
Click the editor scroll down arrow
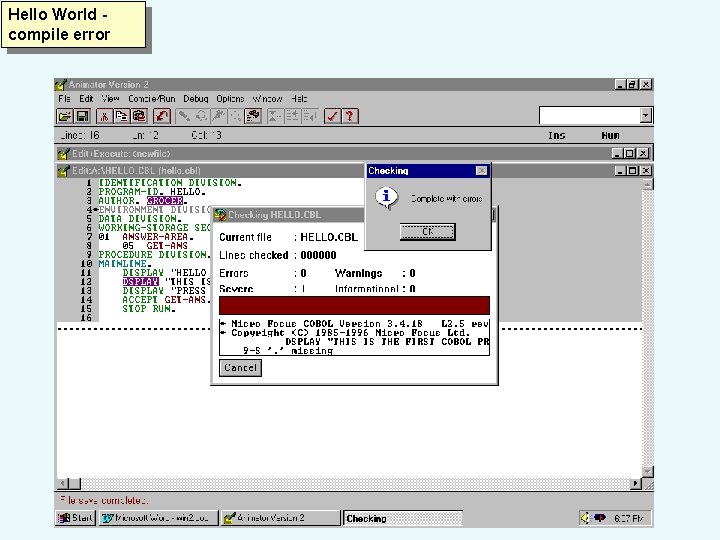tap(647, 472)
